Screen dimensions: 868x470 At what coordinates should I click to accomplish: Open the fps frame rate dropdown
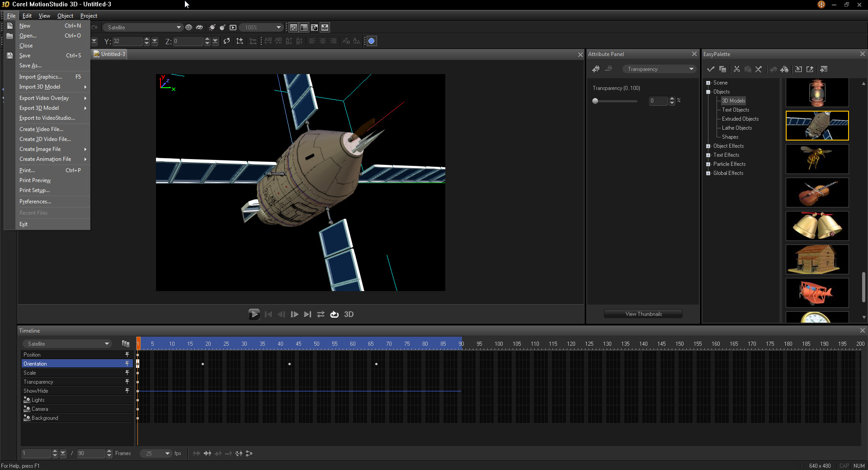tap(167, 453)
